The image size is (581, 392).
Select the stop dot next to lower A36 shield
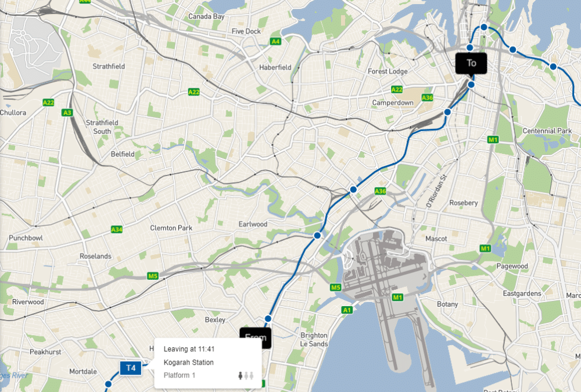tap(353, 190)
